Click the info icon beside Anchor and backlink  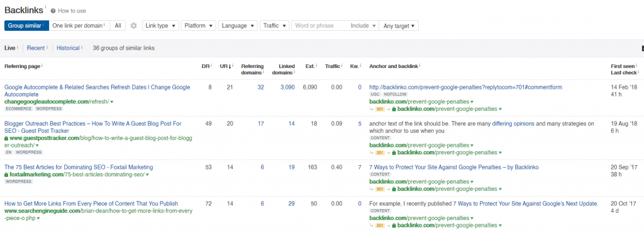click(x=419, y=65)
